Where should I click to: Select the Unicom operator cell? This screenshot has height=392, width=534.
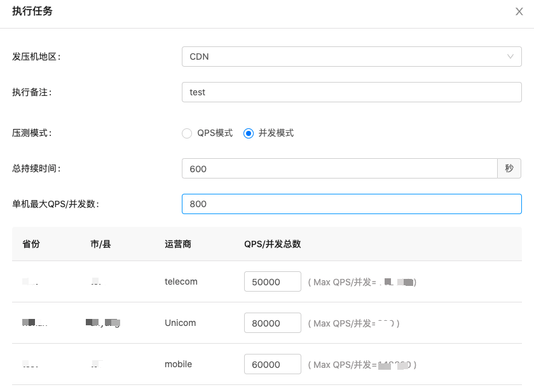coord(180,323)
